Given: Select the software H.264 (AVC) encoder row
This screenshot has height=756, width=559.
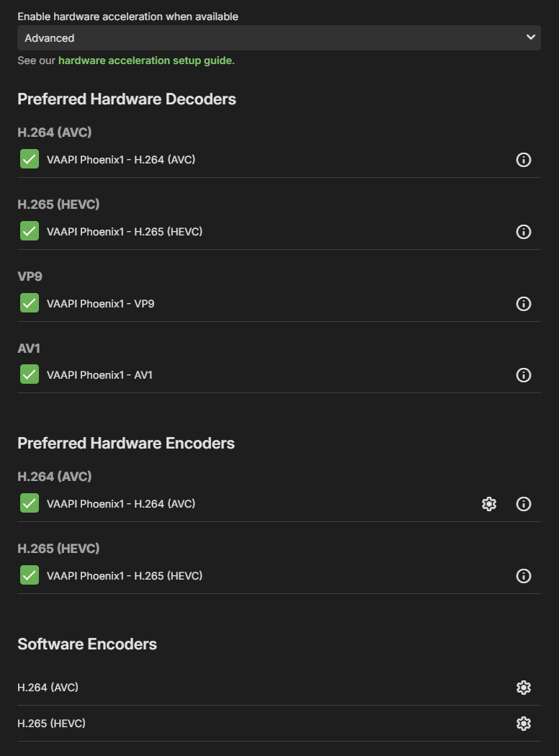Looking at the screenshot, I should (279, 688).
